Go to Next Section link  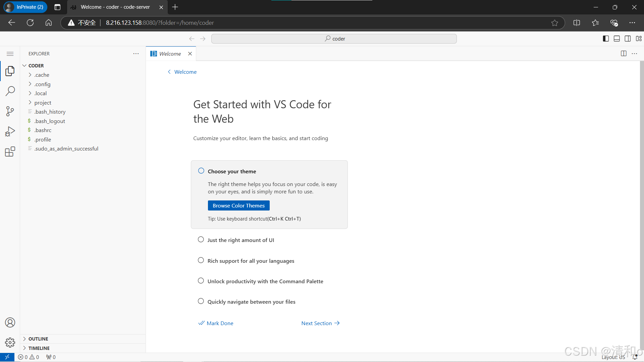[321, 323]
